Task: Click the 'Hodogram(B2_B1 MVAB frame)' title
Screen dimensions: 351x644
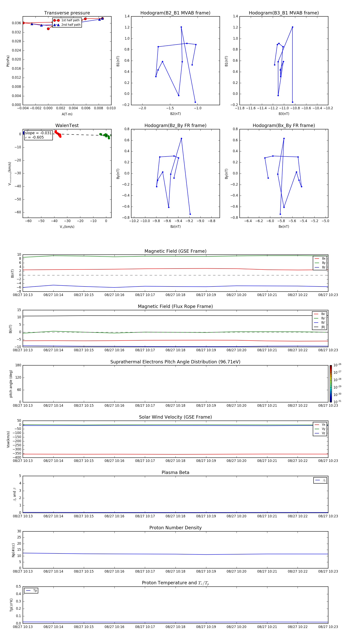Action: pyautogui.click(x=175, y=13)
